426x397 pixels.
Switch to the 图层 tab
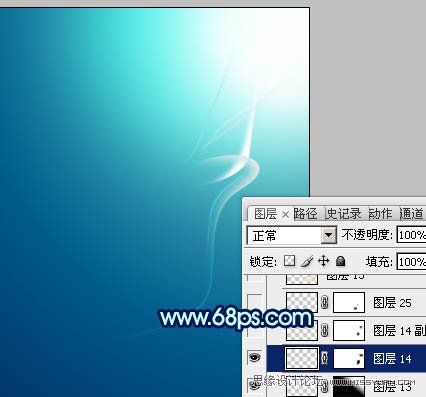tap(265, 214)
